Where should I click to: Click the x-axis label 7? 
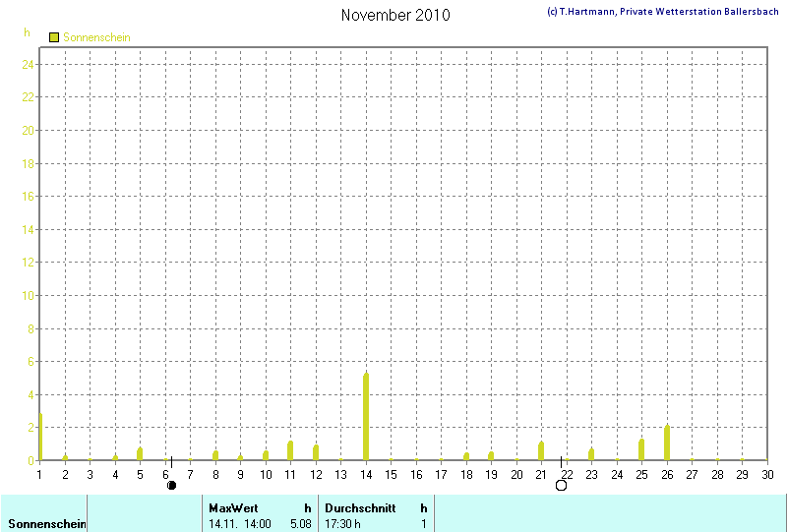[190, 475]
